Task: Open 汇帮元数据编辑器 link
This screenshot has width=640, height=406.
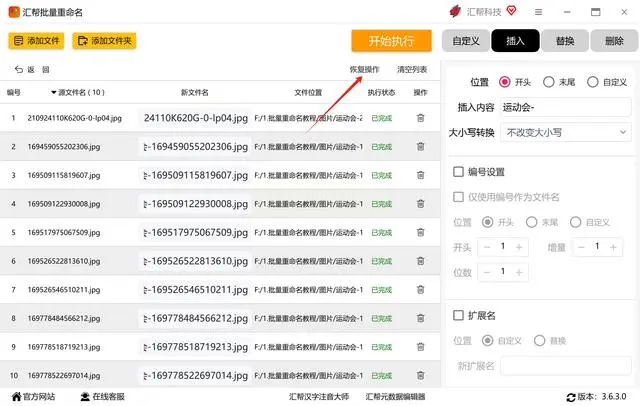Action: click(x=396, y=397)
